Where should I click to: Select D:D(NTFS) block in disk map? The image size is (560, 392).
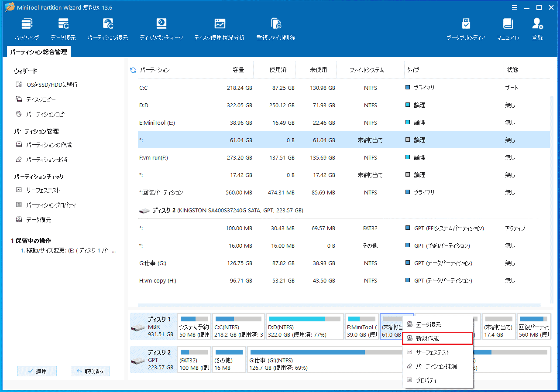point(305,327)
